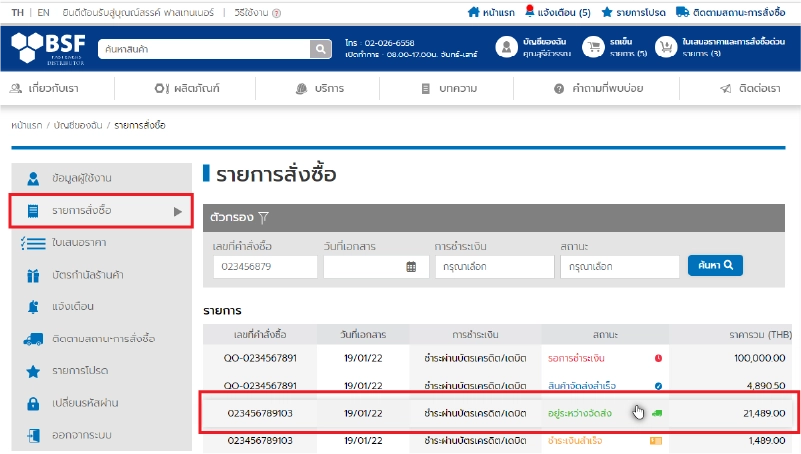The image size is (801, 454).
Task: Click the calendar icon in date field
Action: coord(410,267)
